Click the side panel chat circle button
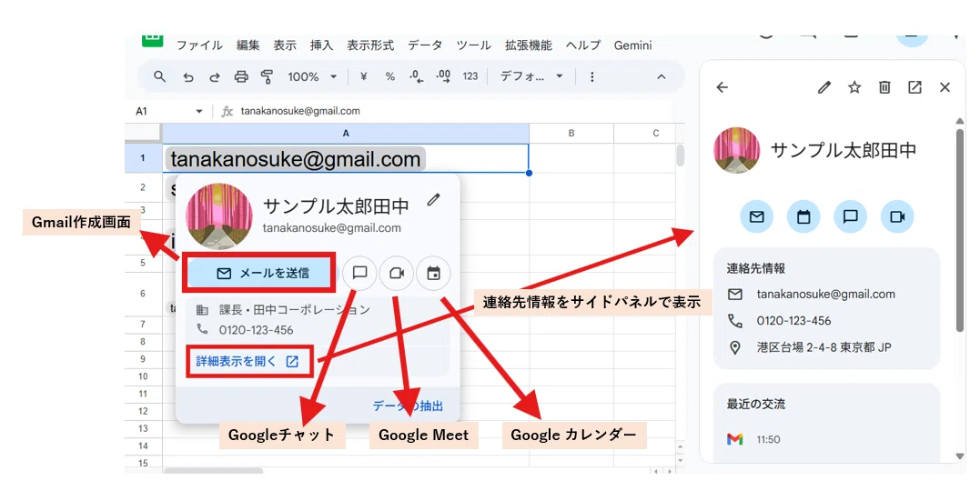The height and width of the screenshot is (501, 980). 851,216
